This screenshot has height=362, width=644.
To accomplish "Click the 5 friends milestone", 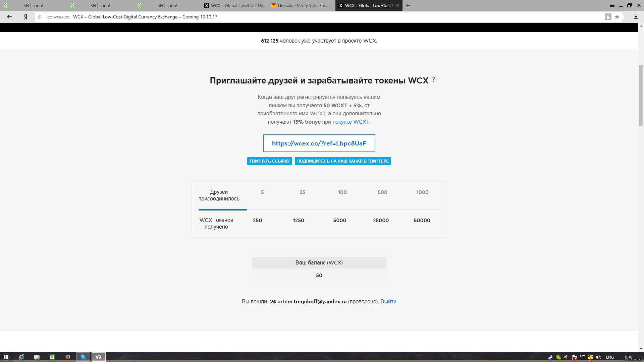I will (262, 192).
